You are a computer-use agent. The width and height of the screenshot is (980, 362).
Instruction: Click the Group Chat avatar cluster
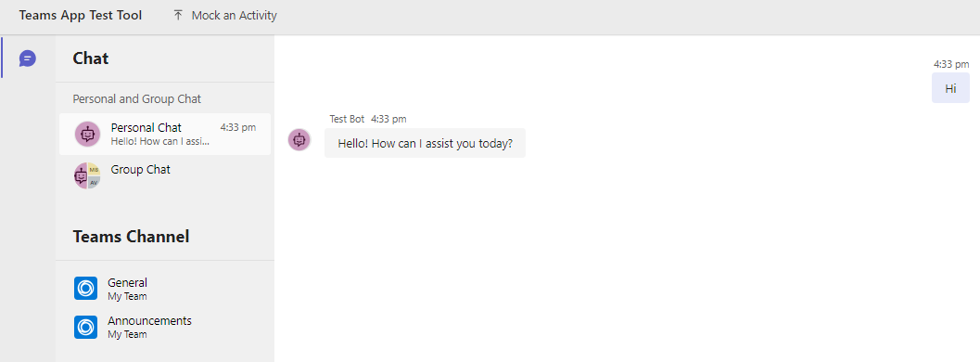coord(87,175)
